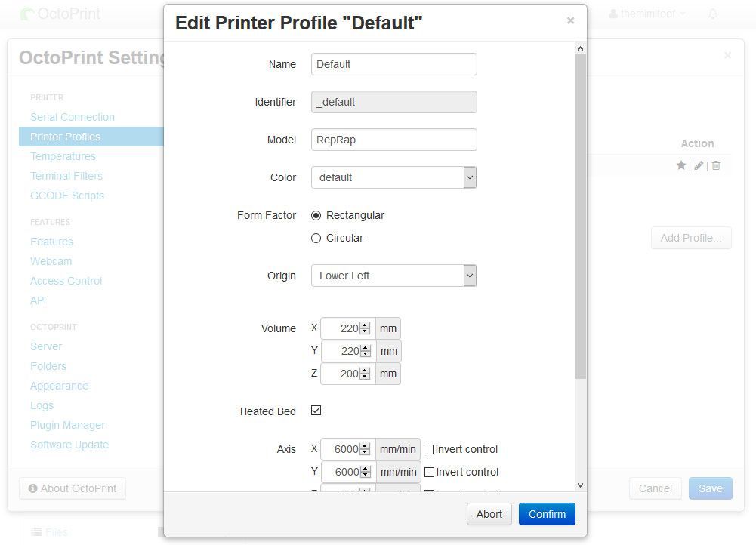Viewport: 756px width, 545px height.
Task: Click the trash delete profile icon
Action: 716,165
